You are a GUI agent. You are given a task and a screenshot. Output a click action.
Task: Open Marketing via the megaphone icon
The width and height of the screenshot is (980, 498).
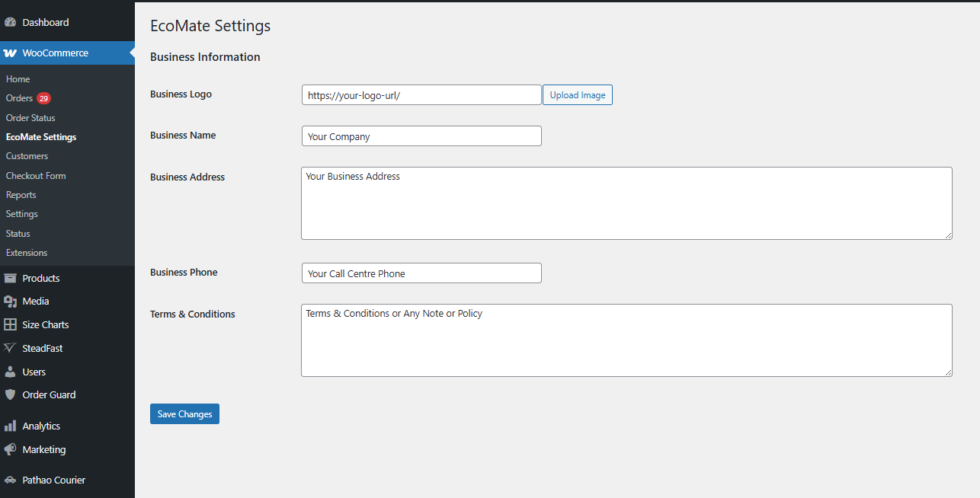pos(10,449)
